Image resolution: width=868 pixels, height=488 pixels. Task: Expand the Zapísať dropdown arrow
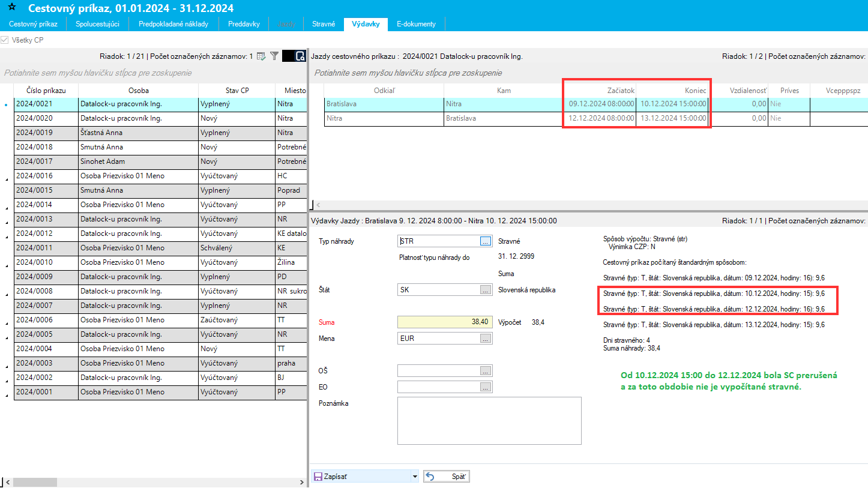click(414, 477)
